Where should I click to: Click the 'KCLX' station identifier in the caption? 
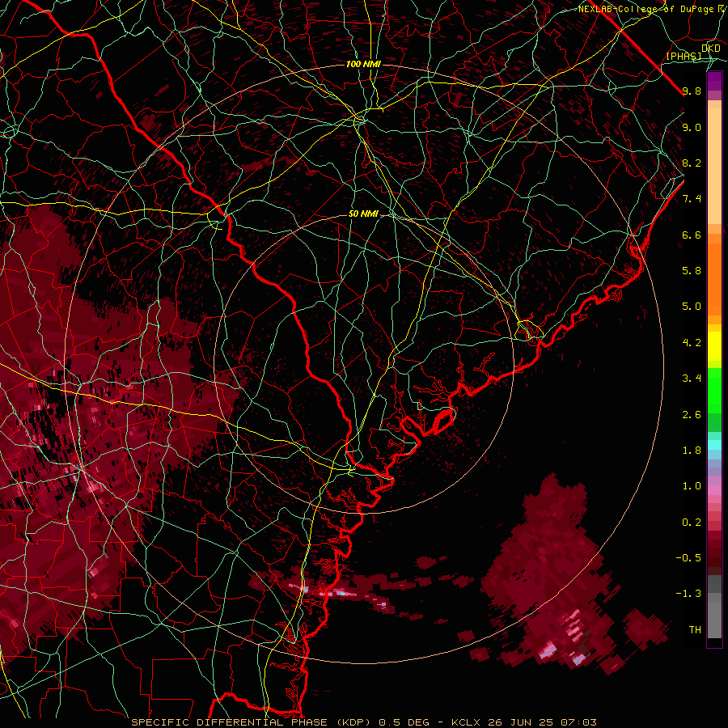467,722
